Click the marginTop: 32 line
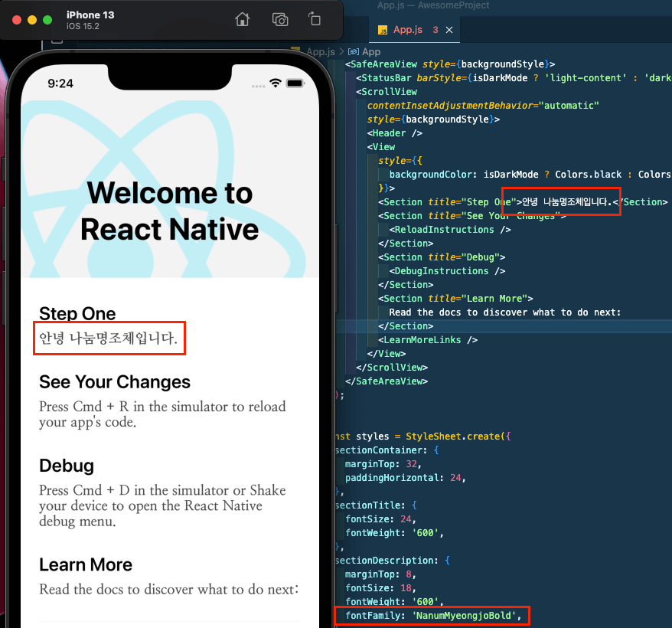The height and width of the screenshot is (628, 672). click(x=383, y=464)
